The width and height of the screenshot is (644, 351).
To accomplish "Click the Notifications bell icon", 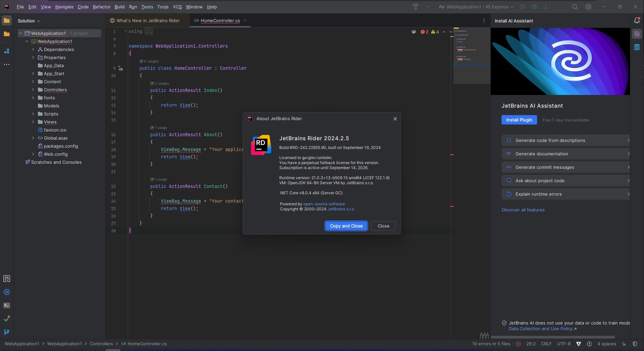I will point(637,20).
